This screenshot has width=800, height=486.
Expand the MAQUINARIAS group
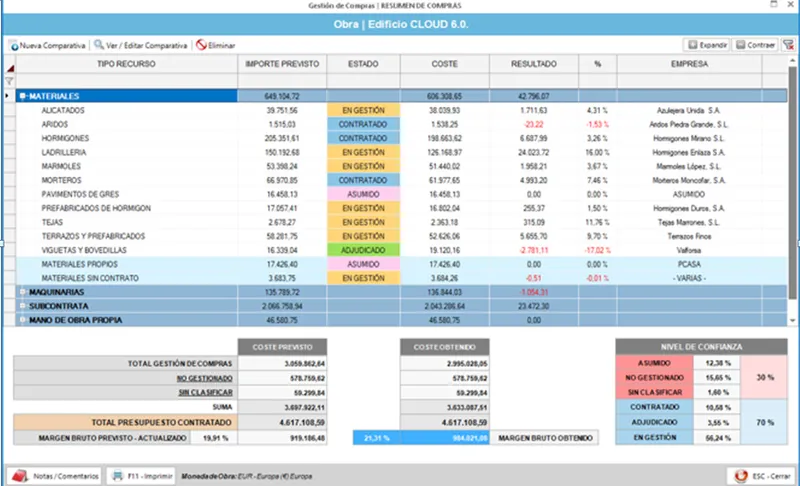coord(22,292)
